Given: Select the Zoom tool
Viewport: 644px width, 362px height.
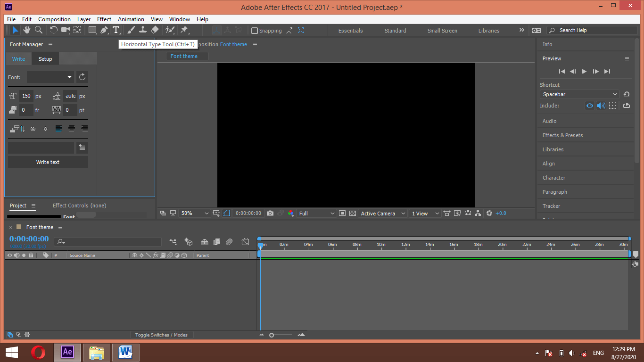Looking at the screenshot, I should point(39,30).
